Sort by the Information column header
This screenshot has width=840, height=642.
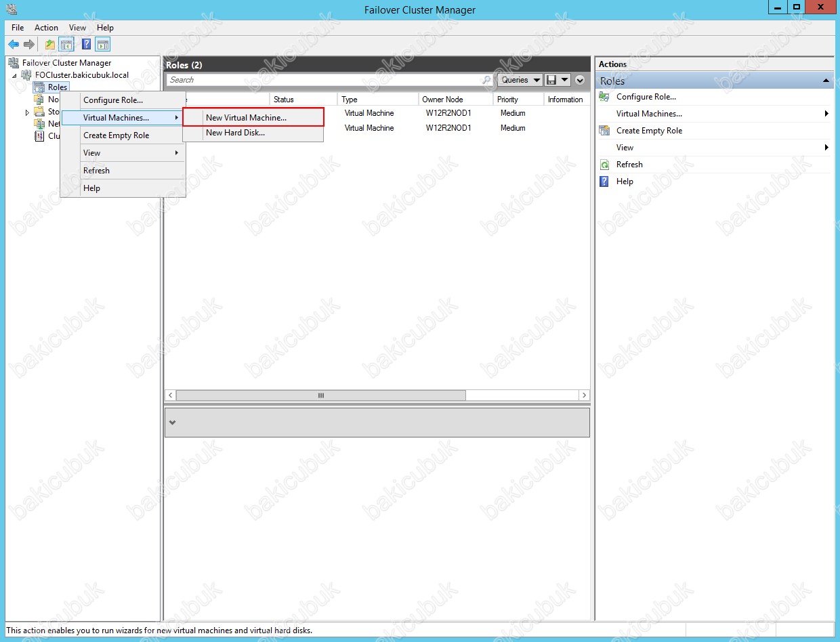(566, 100)
